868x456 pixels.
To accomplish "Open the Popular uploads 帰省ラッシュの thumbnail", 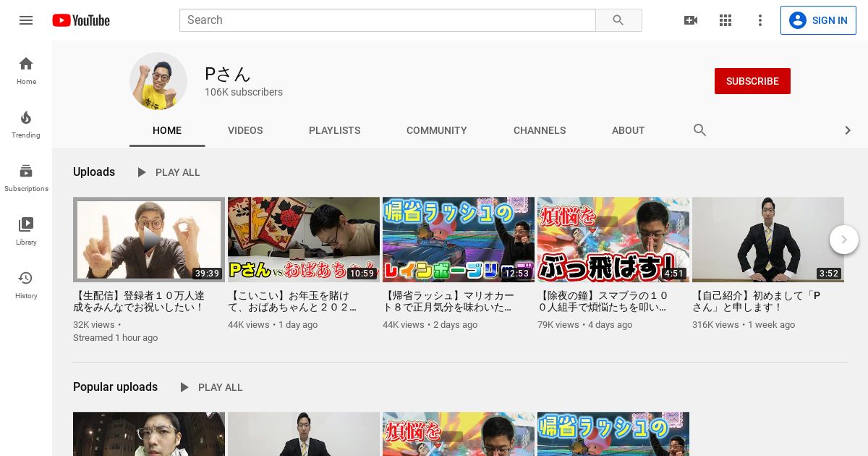I will click(613, 434).
